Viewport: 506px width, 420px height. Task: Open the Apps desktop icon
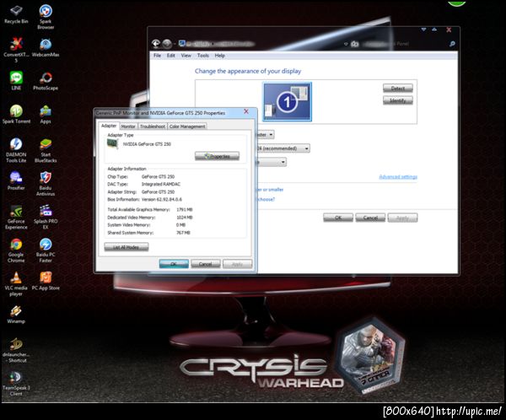[46, 114]
